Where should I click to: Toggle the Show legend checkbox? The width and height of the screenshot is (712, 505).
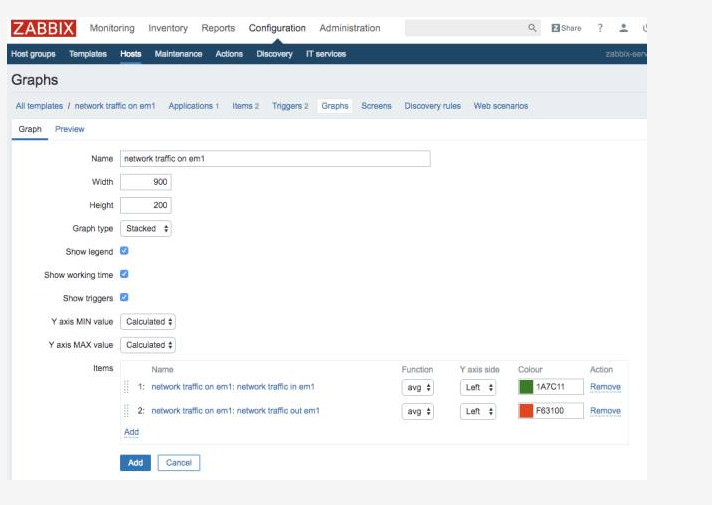pyautogui.click(x=124, y=251)
